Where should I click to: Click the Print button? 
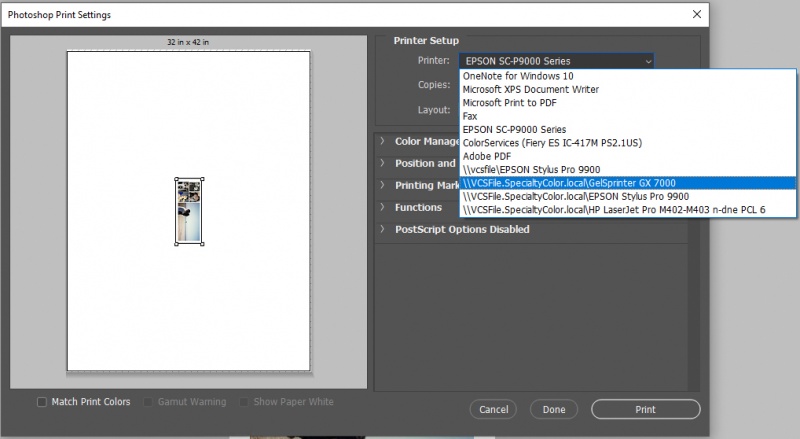click(645, 409)
